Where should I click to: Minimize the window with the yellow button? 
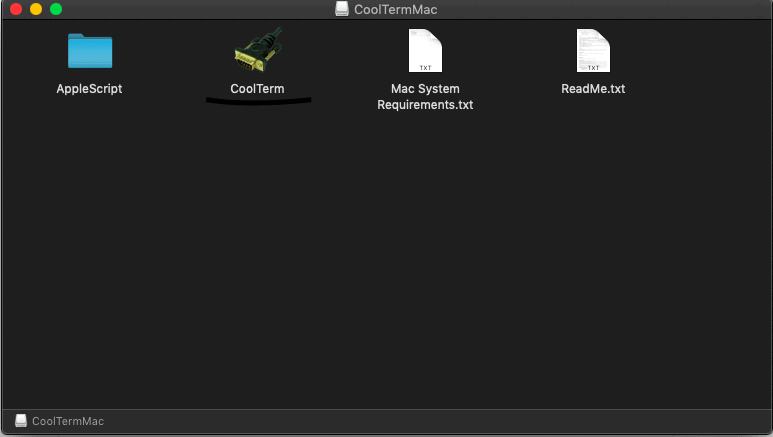36,9
